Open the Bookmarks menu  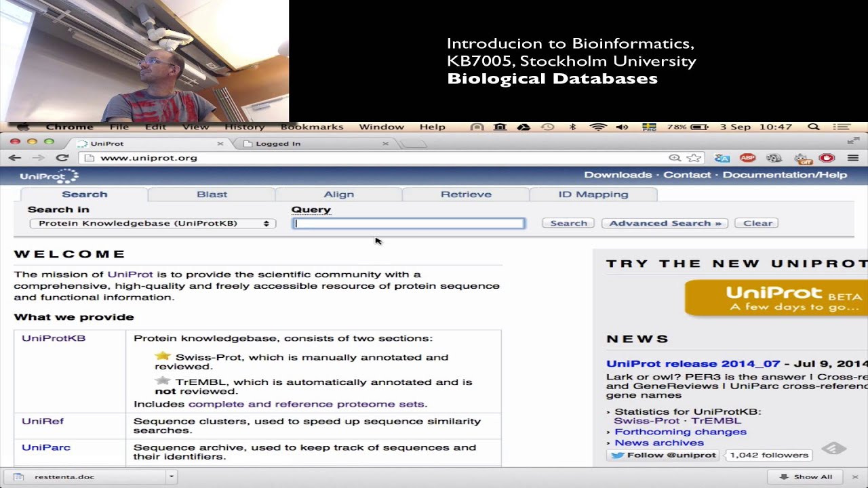(x=312, y=127)
